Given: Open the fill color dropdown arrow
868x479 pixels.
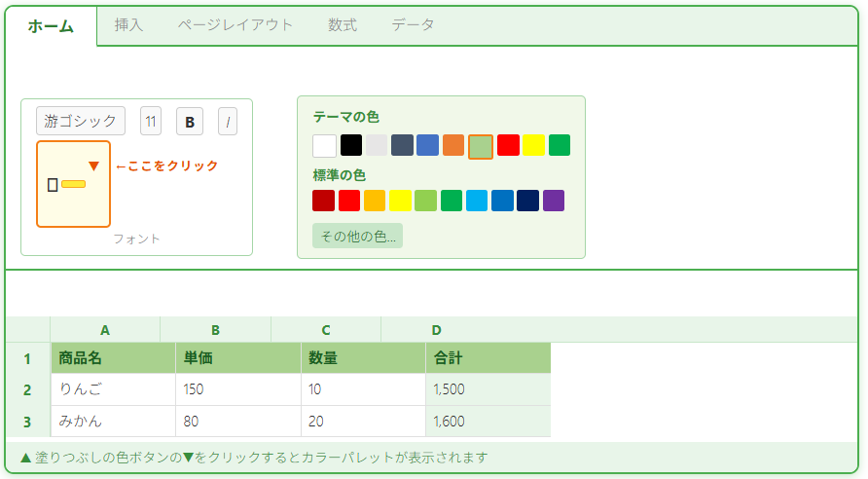Looking at the screenshot, I should [x=94, y=166].
